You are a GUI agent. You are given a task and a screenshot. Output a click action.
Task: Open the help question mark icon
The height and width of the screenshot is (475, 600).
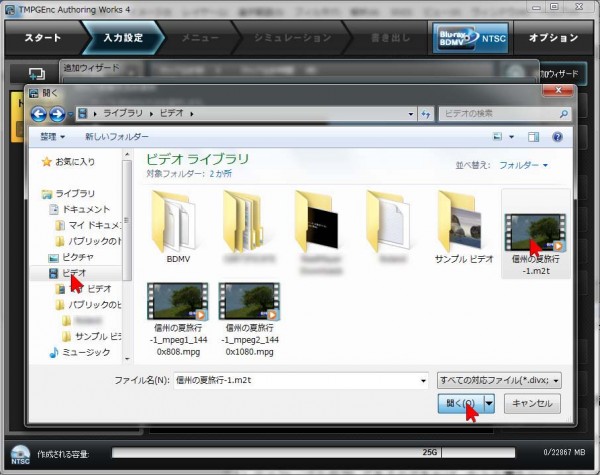[557, 136]
